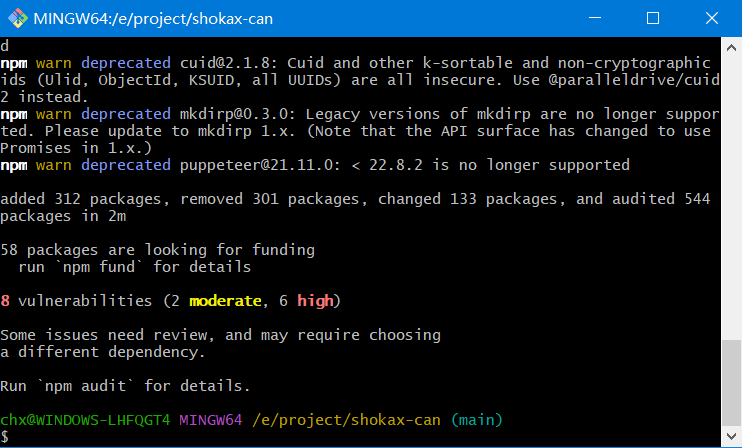Screen dimensions: 742x448
Task: Maximize the MINGW64 terminal window
Action: [653, 18]
